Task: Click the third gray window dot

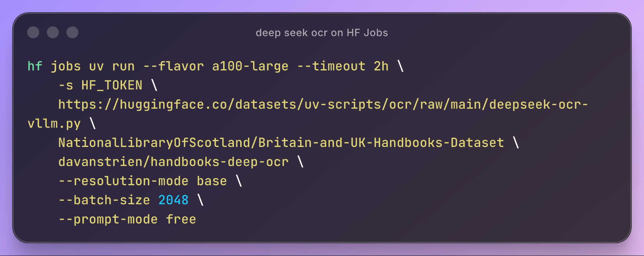Action: point(72,32)
